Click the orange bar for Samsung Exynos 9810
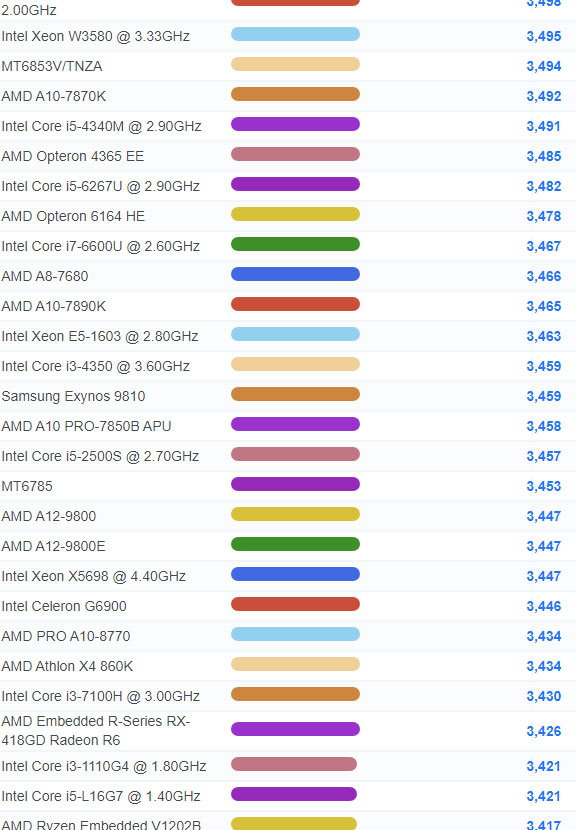This screenshot has height=830, width=576. 295,394
